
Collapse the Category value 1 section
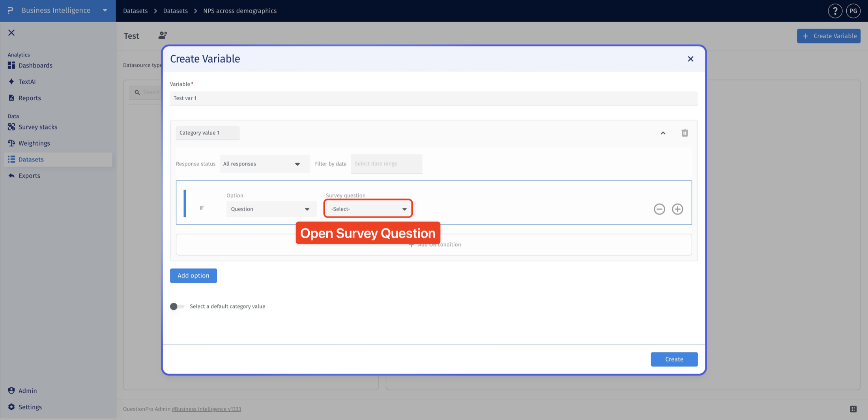click(x=663, y=133)
